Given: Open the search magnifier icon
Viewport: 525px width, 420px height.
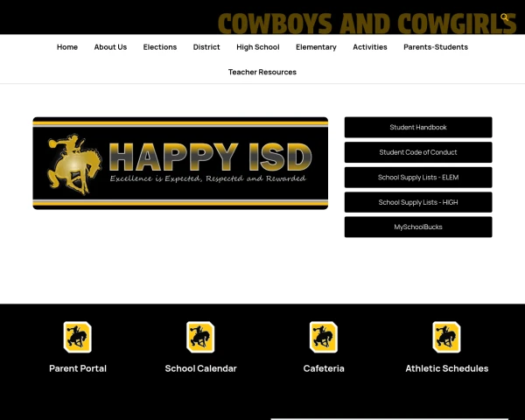Looking at the screenshot, I should (x=504, y=17).
